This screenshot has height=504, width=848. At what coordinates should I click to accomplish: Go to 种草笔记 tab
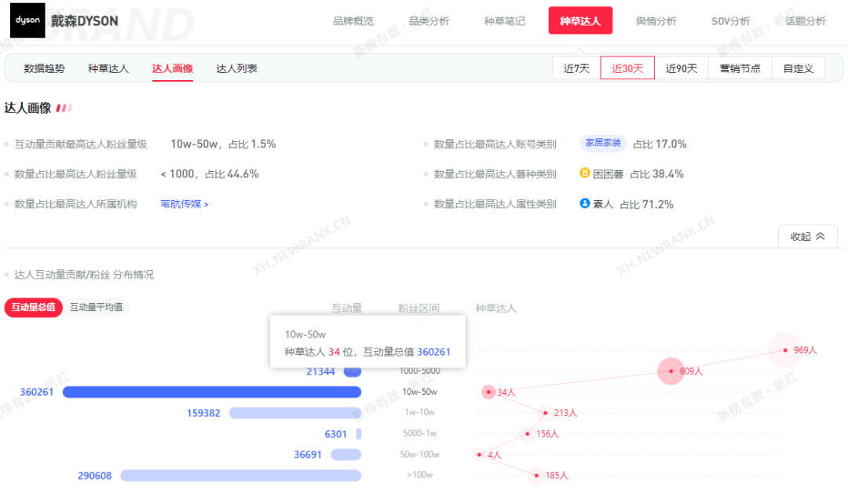[x=505, y=21]
